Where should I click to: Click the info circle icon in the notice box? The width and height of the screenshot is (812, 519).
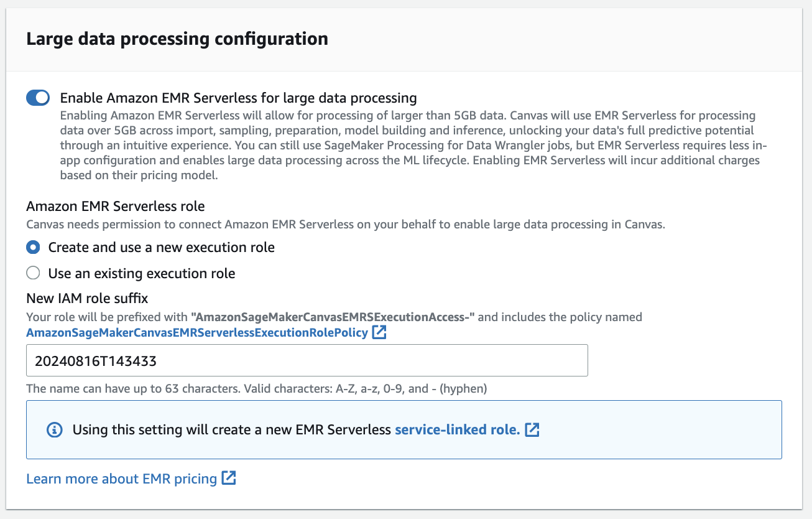tap(55, 429)
